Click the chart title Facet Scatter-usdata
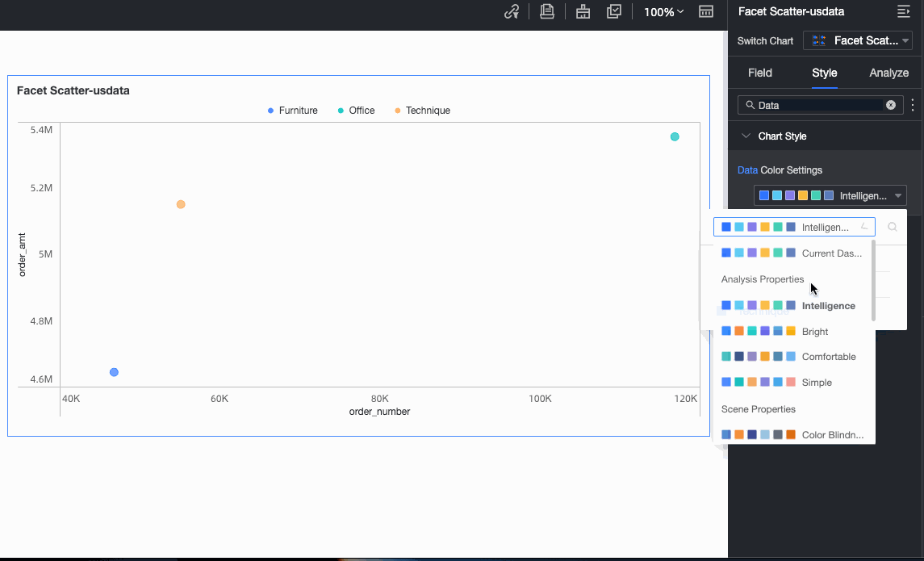The height and width of the screenshot is (561, 924). pyautogui.click(x=73, y=90)
